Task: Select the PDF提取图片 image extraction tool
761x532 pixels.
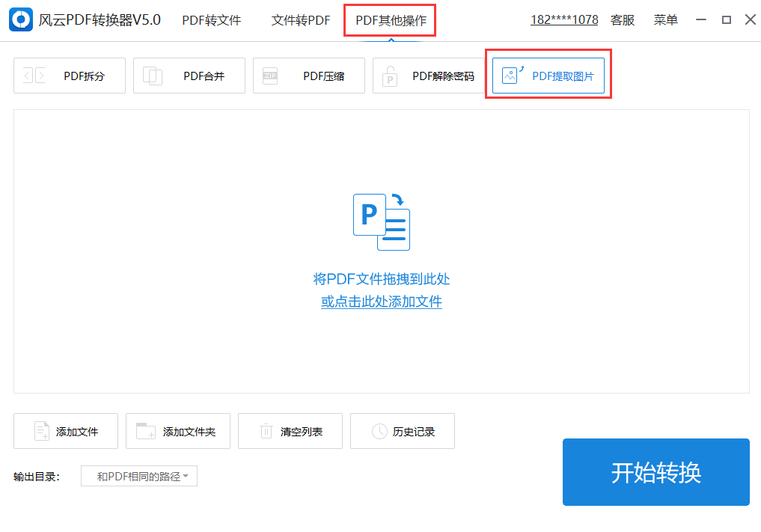Action: pos(548,74)
